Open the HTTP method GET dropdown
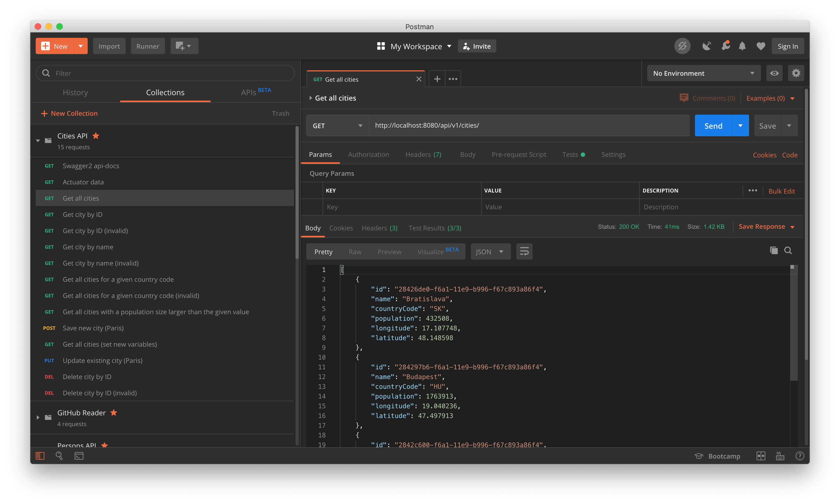The image size is (840, 504). pyautogui.click(x=337, y=126)
